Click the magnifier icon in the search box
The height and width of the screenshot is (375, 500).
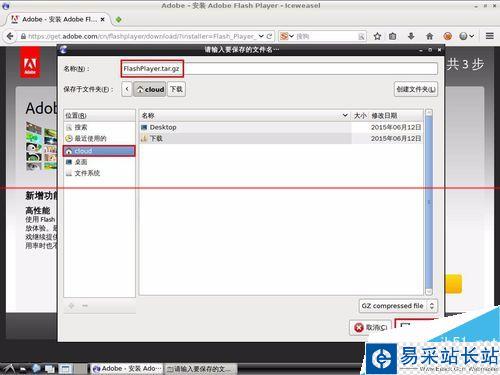coord(361,36)
